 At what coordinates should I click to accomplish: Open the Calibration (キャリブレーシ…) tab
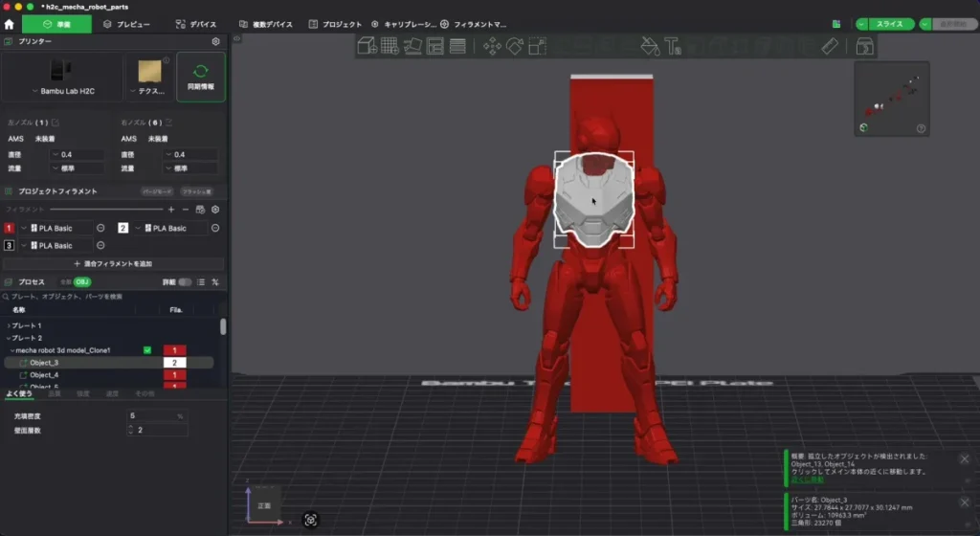tap(404, 24)
